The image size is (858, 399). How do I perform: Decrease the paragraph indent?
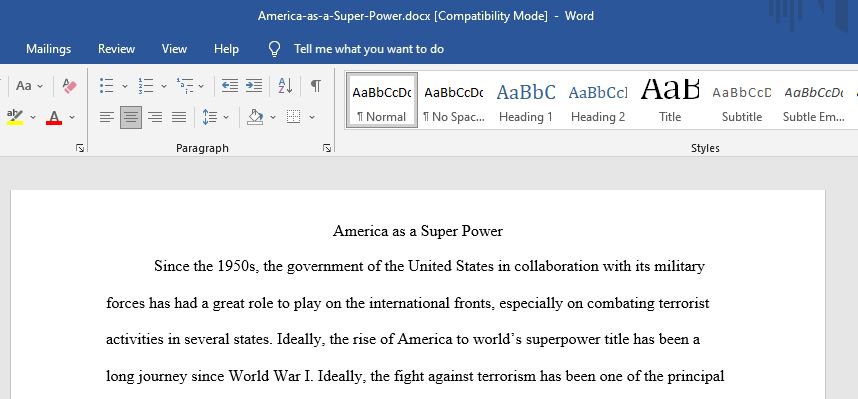point(230,86)
